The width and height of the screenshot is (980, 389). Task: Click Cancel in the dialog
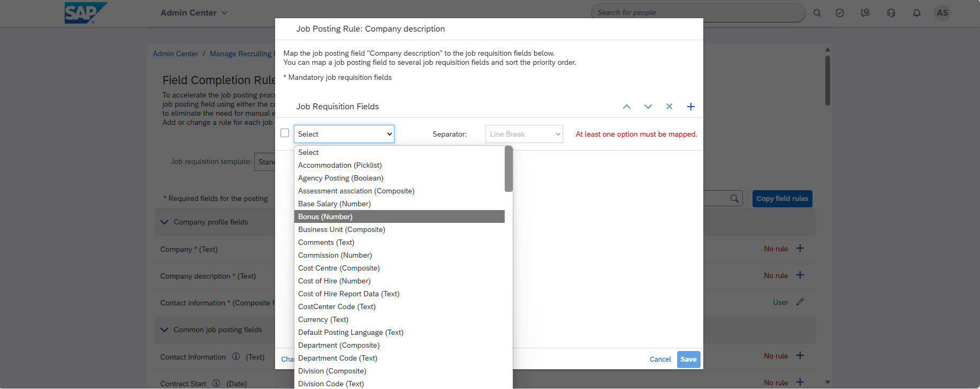click(x=660, y=360)
